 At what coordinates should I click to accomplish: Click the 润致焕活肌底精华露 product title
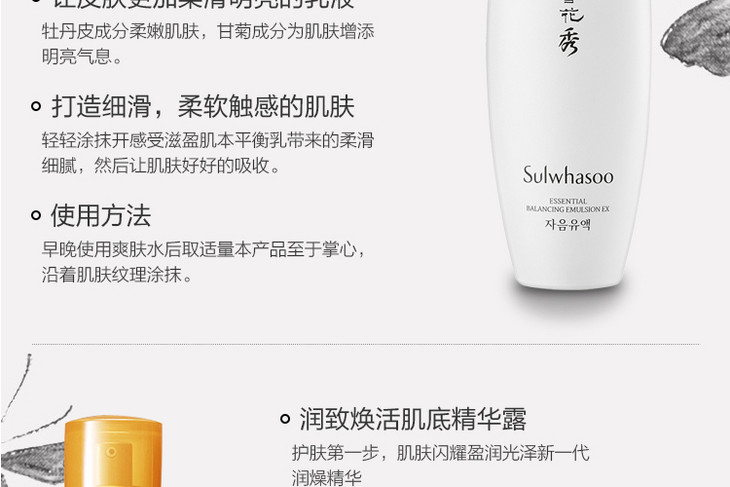tap(413, 419)
